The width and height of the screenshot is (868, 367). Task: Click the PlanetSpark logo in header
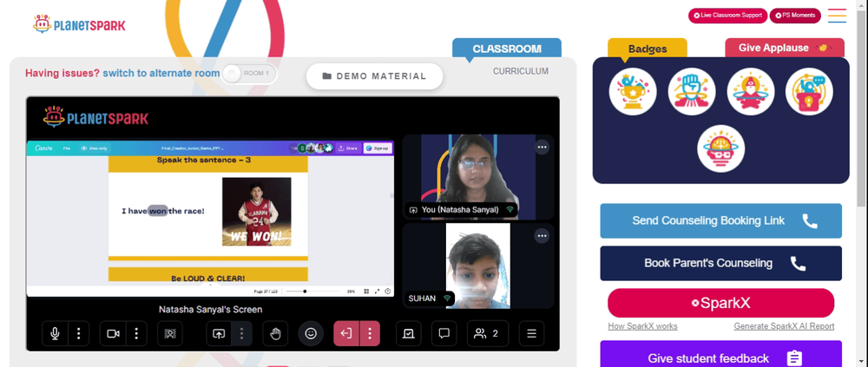79,23
